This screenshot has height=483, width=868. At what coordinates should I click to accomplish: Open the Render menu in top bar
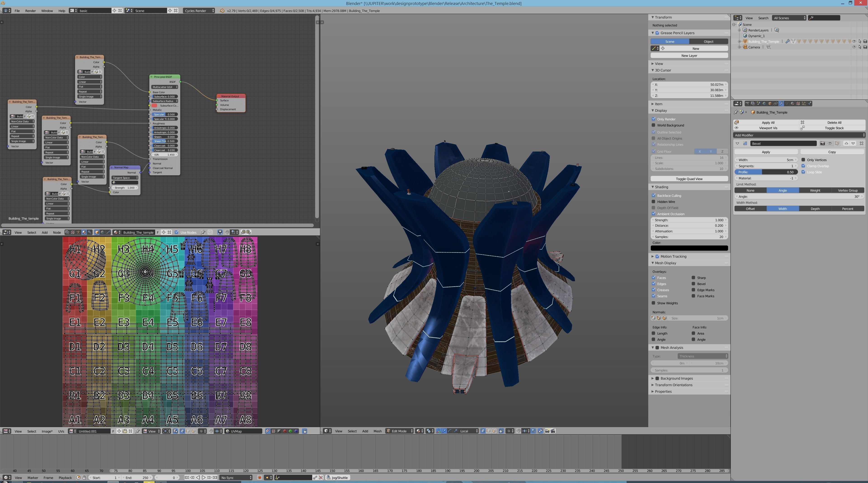pos(30,11)
